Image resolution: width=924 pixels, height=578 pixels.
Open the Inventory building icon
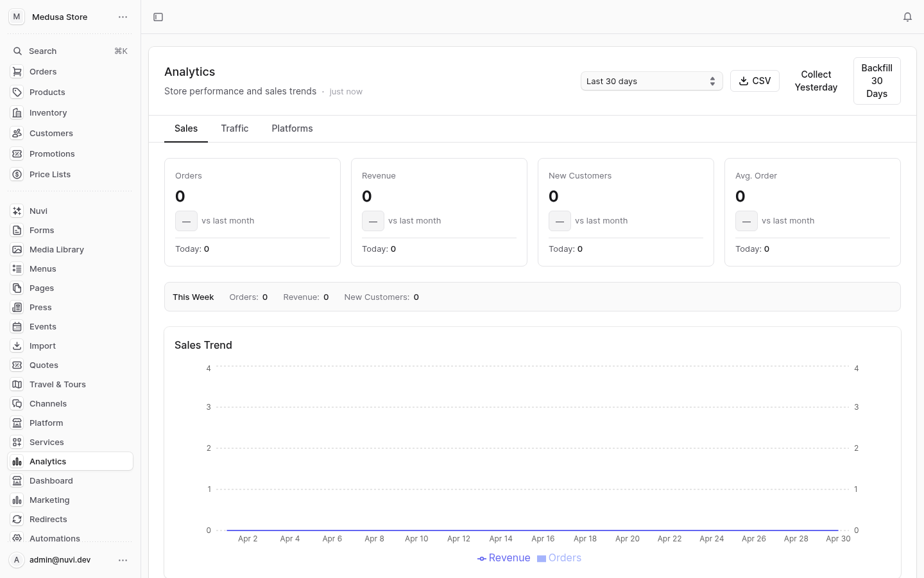(x=17, y=113)
